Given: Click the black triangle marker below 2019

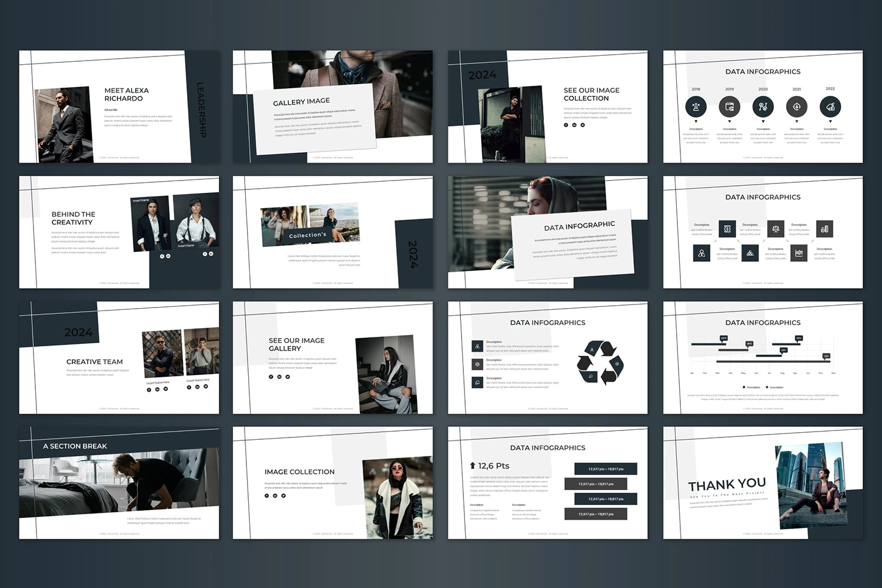Looking at the screenshot, I should (x=729, y=122).
